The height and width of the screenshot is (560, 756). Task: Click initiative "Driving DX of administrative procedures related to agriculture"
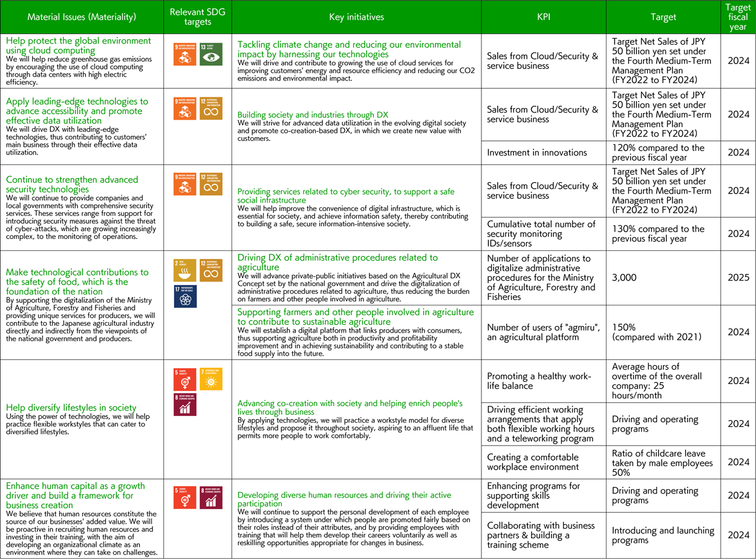pyautogui.click(x=338, y=262)
